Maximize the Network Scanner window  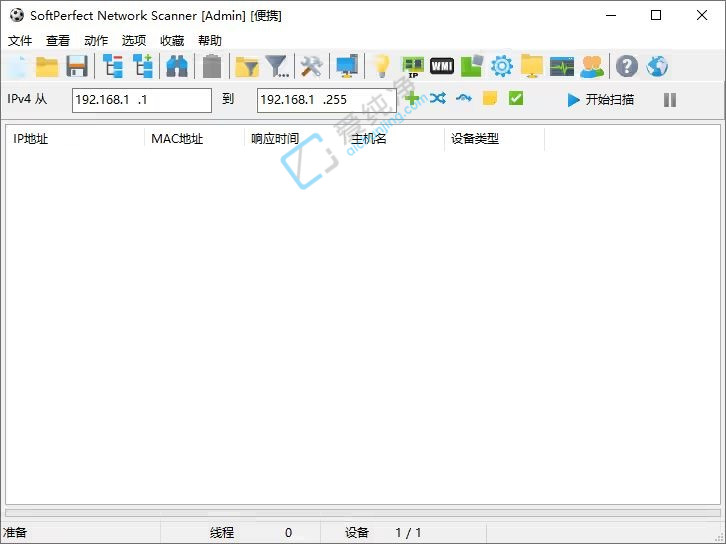tap(656, 15)
